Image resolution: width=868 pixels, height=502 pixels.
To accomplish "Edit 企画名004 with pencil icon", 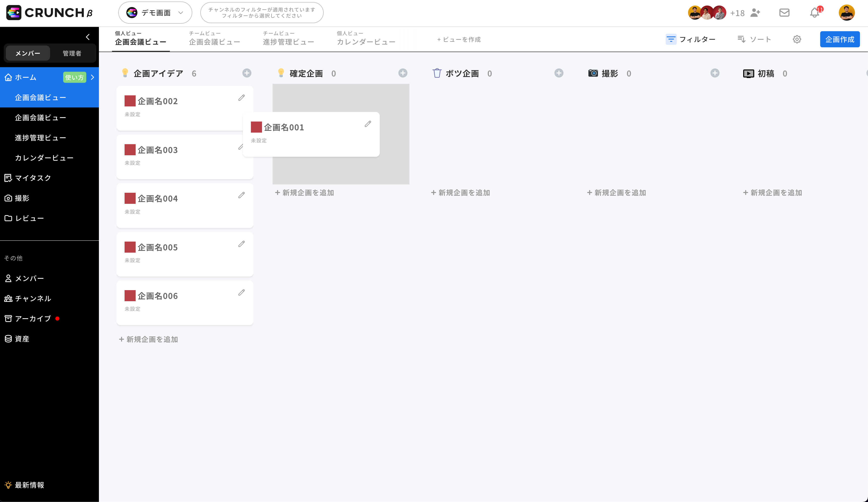I will point(241,195).
